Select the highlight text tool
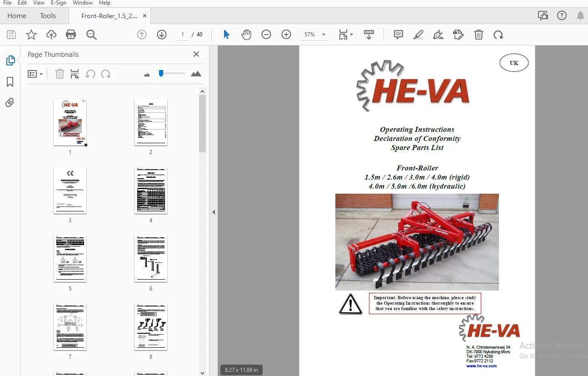This screenshot has width=588, height=376. (x=419, y=35)
